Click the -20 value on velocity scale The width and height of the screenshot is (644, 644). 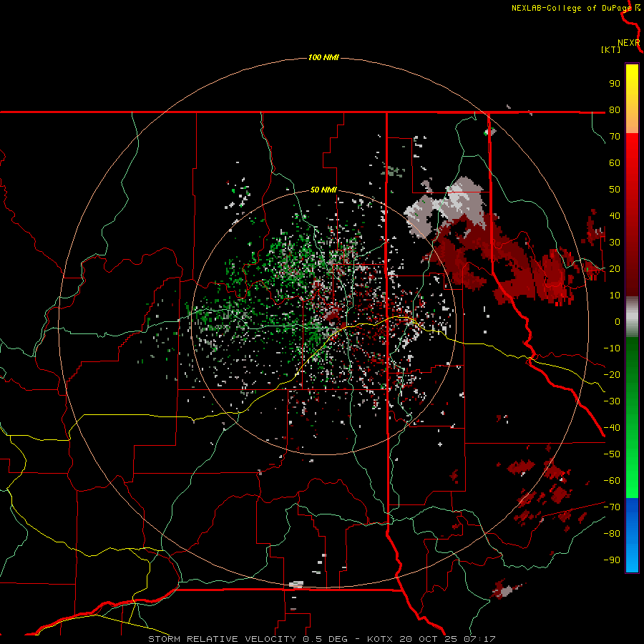(x=612, y=375)
